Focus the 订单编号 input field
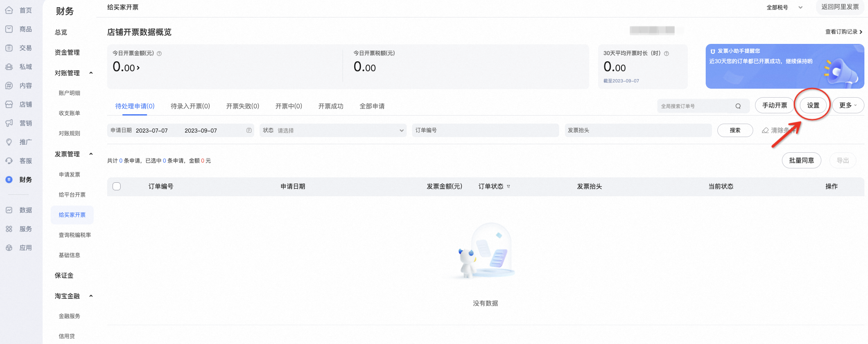The image size is (868, 344). pos(486,130)
